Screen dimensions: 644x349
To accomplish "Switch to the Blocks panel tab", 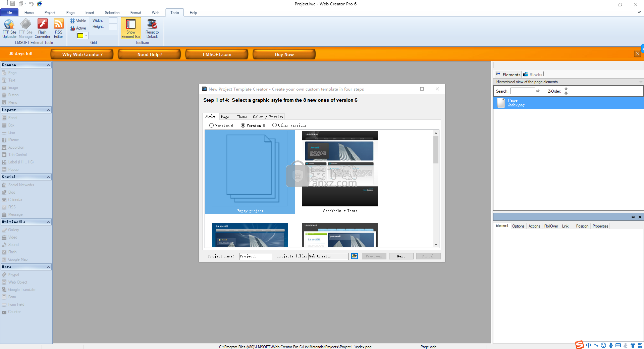I will click(x=533, y=74).
